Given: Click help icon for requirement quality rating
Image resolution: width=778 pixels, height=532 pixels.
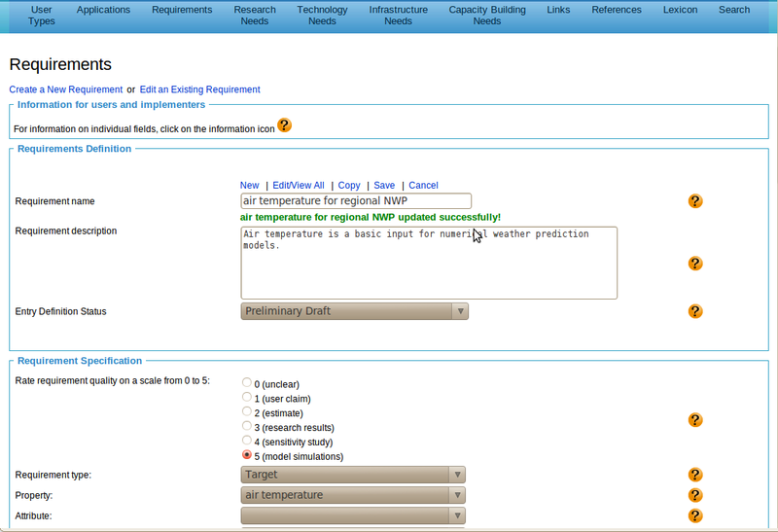Looking at the screenshot, I should pos(694,420).
